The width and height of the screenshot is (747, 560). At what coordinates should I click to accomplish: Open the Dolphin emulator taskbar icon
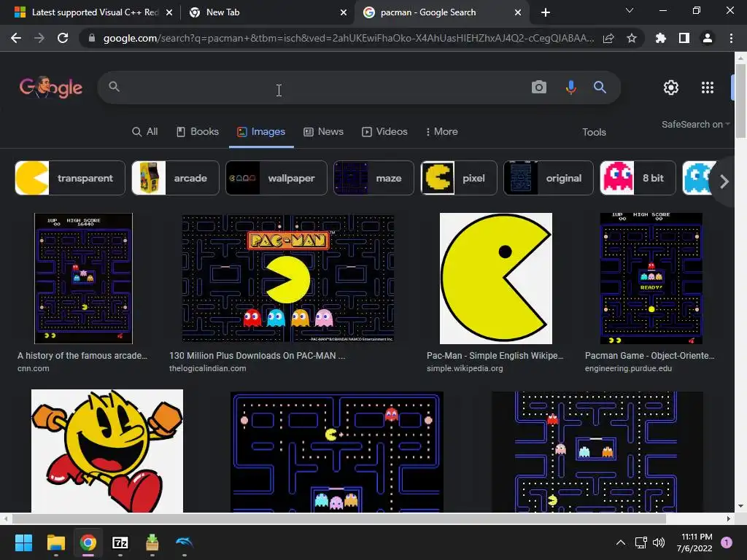pyautogui.click(x=185, y=542)
